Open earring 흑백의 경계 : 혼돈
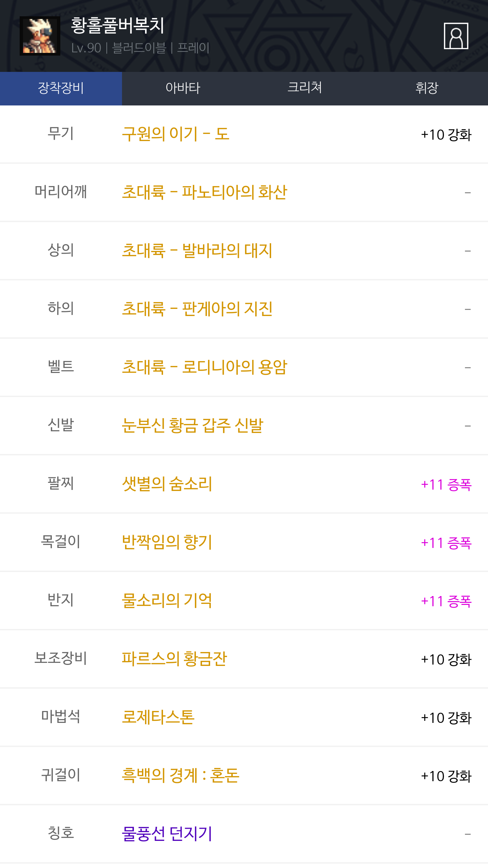488x868 pixels. click(180, 775)
